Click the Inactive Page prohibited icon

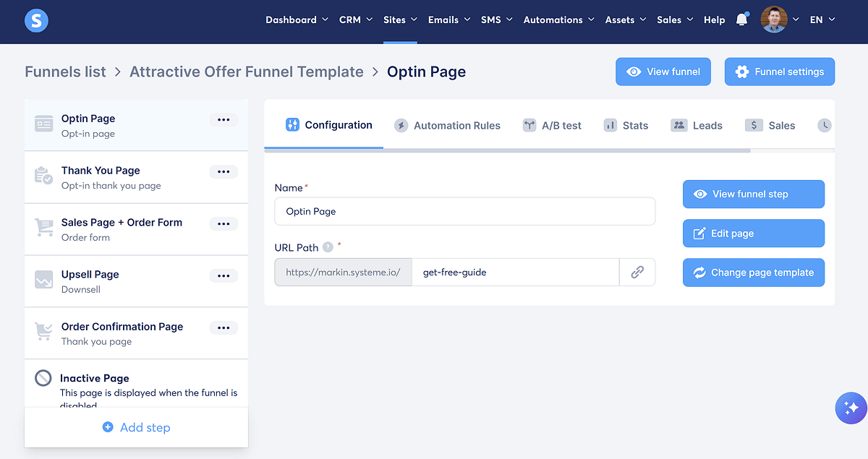click(43, 378)
